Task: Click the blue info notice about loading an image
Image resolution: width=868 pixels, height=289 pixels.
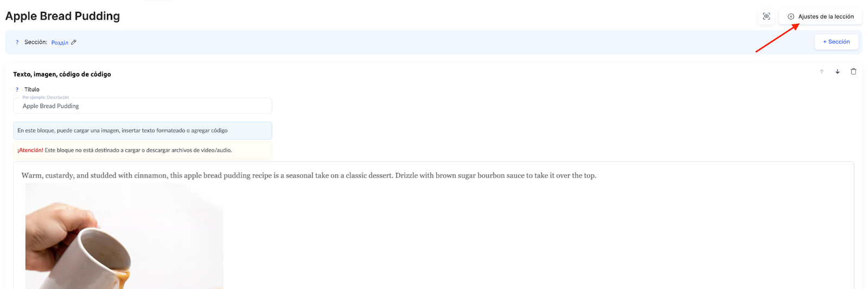Action: pyautogui.click(x=142, y=131)
